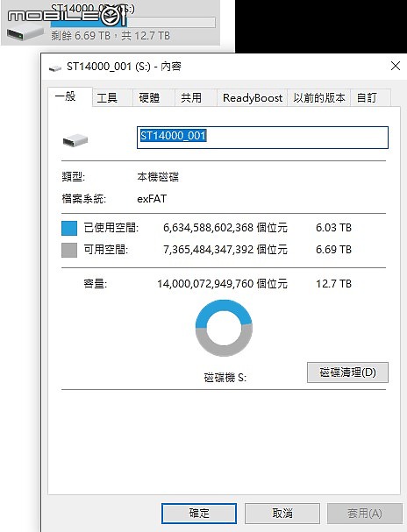Click the 6.69 TB free size in the dialog
Viewport: 407px width, 532px height.
[333, 250]
